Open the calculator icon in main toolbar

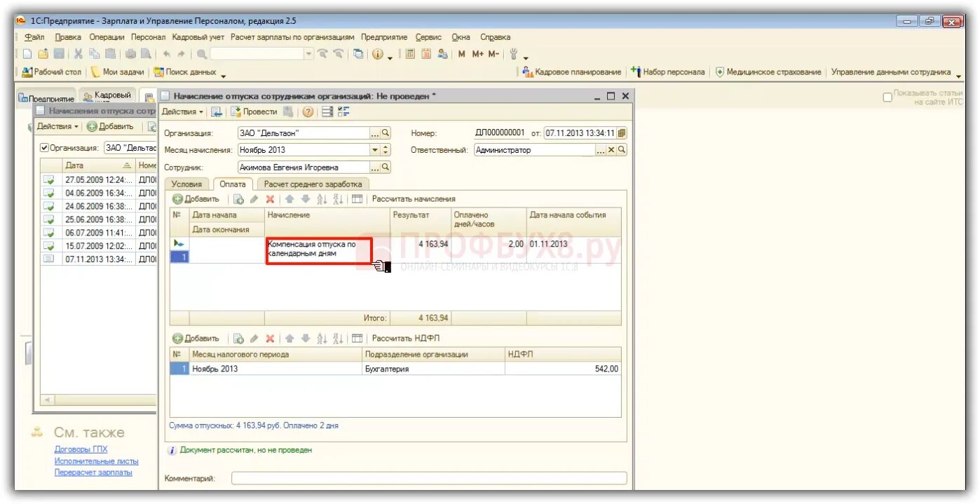coord(410,54)
